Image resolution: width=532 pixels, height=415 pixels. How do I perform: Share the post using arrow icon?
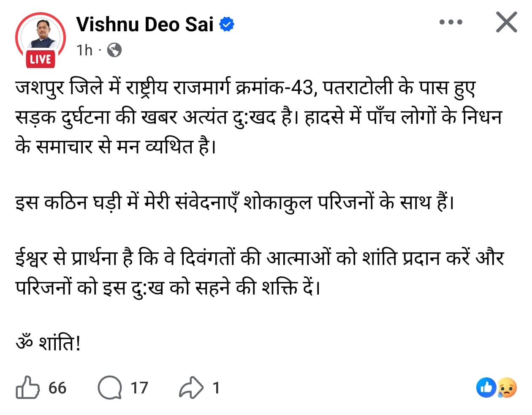[191, 388]
